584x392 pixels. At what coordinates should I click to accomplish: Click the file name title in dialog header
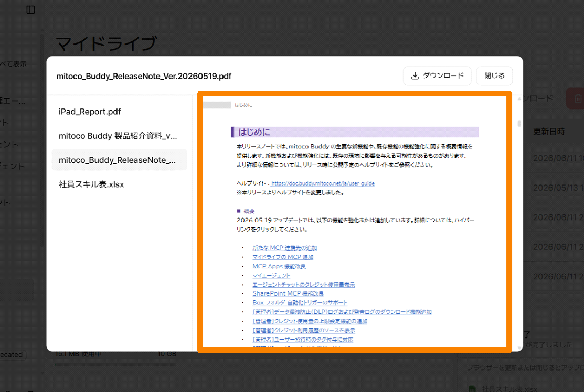click(144, 76)
